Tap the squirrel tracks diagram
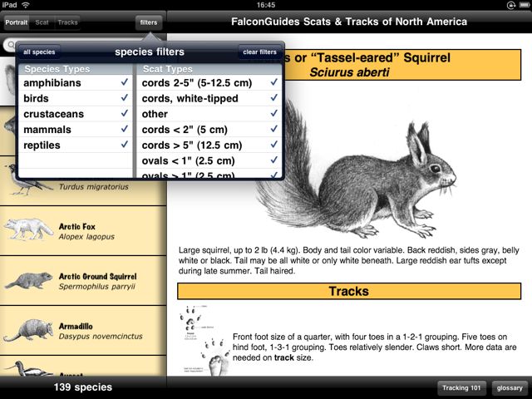 [204, 340]
